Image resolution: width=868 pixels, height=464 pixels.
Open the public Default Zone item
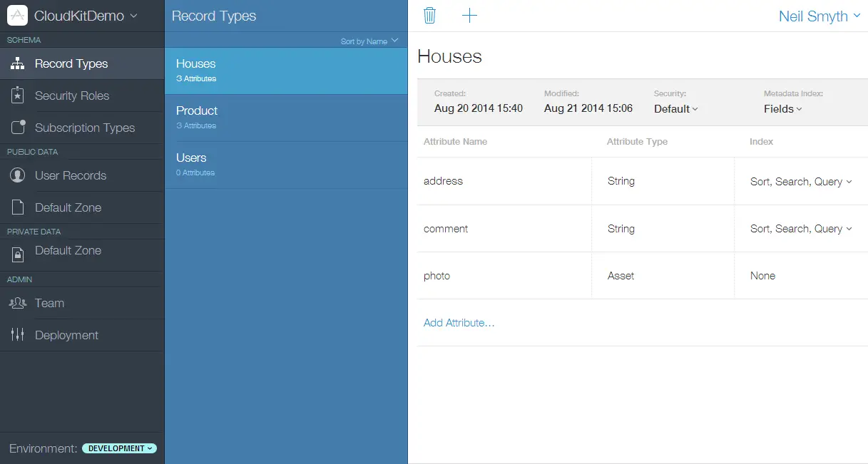[68, 207]
